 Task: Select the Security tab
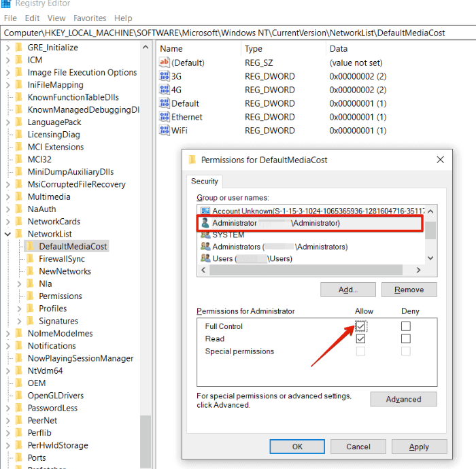205,181
